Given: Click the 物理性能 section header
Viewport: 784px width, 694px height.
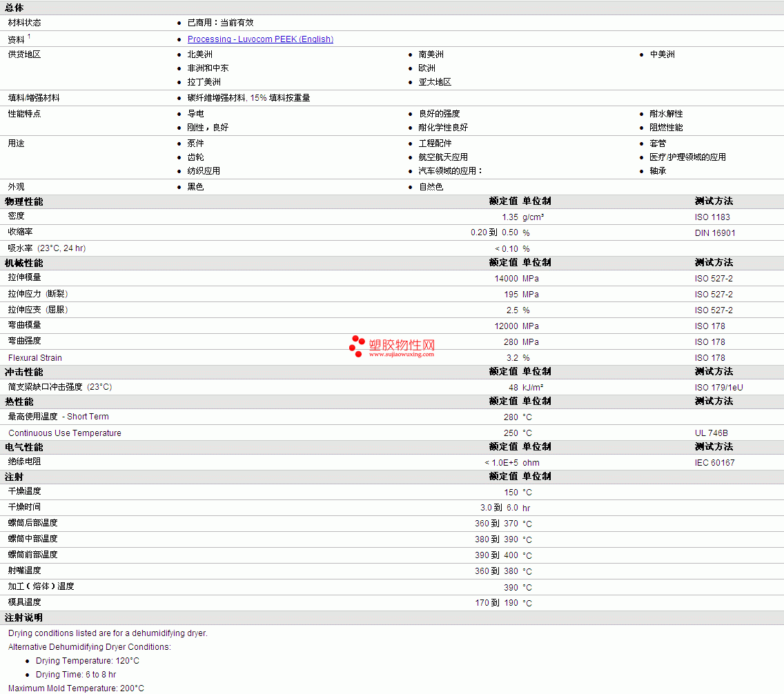Looking at the screenshot, I should [24, 202].
